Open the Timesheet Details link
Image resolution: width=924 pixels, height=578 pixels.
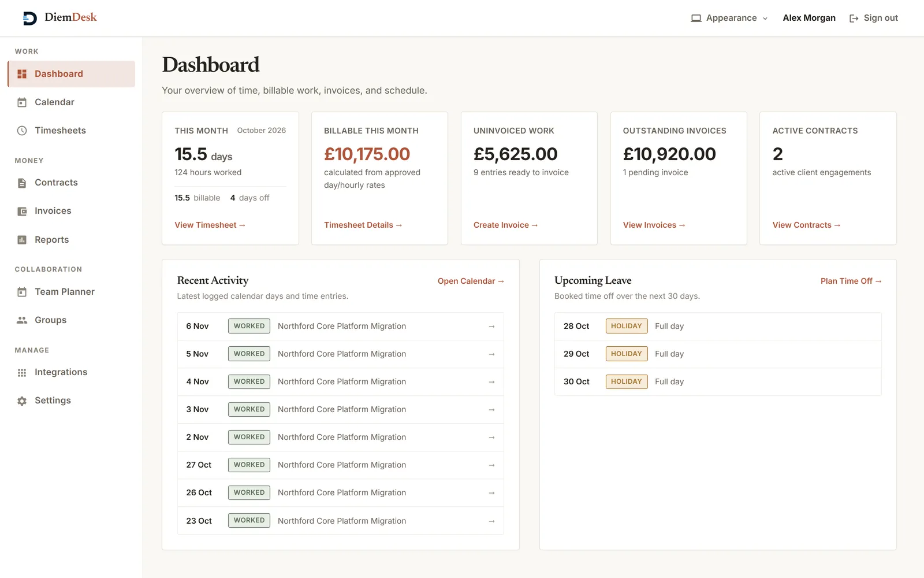click(363, 225)
